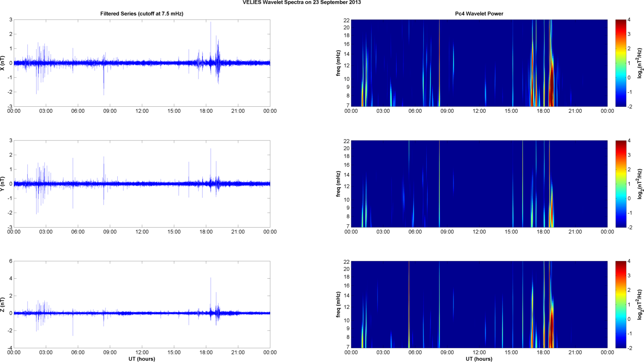Click the middle spectrogram's colorbar
This screenshot has width=644, height=362.
621,184
